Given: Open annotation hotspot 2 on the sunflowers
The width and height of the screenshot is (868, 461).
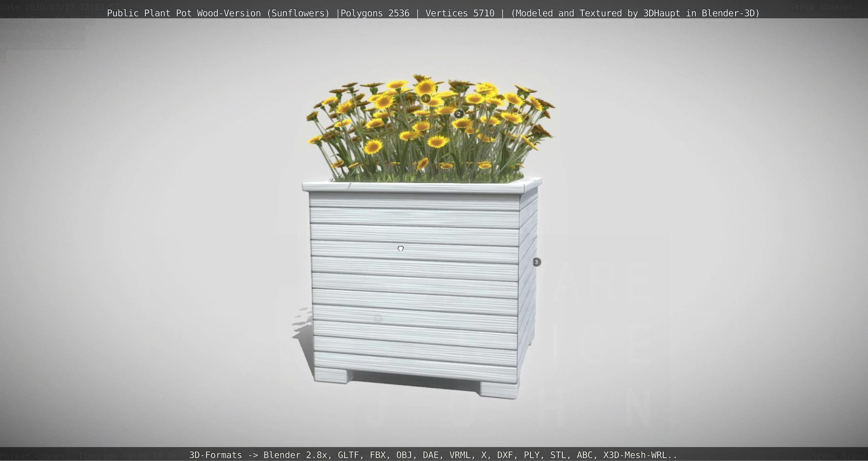Looking at the screenshot, I should tap(458, 114).
